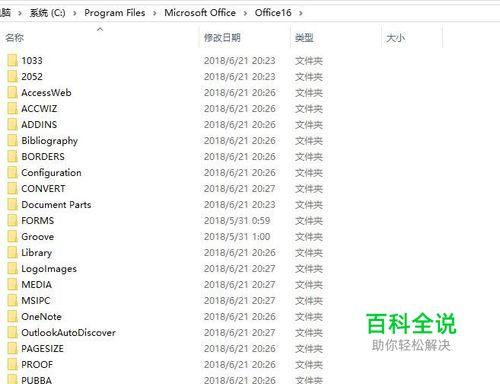
Task: Expand chevron after Program Files in path
Action: 155,13
